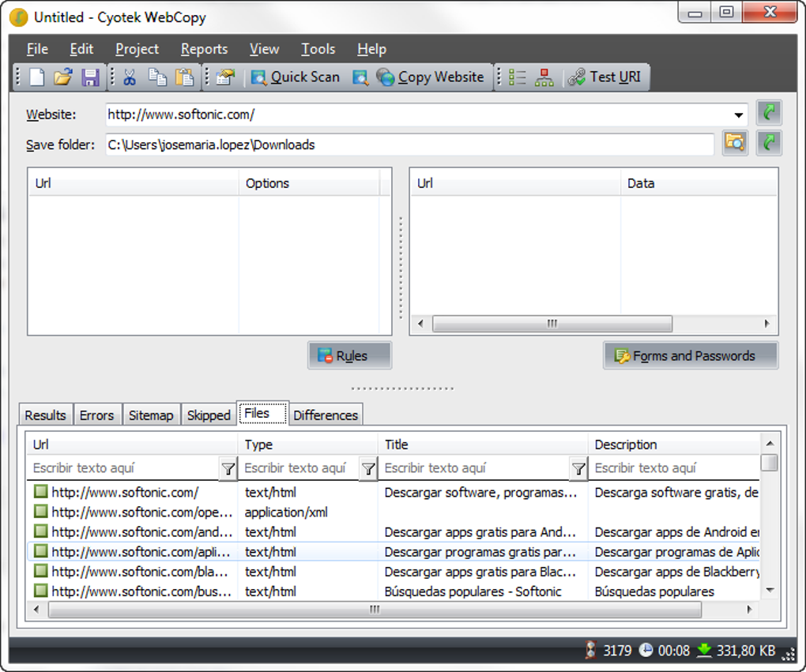The image size is (806, 672).
Task: Click the hourglass icon in status bar
Action: click(590, 649)
